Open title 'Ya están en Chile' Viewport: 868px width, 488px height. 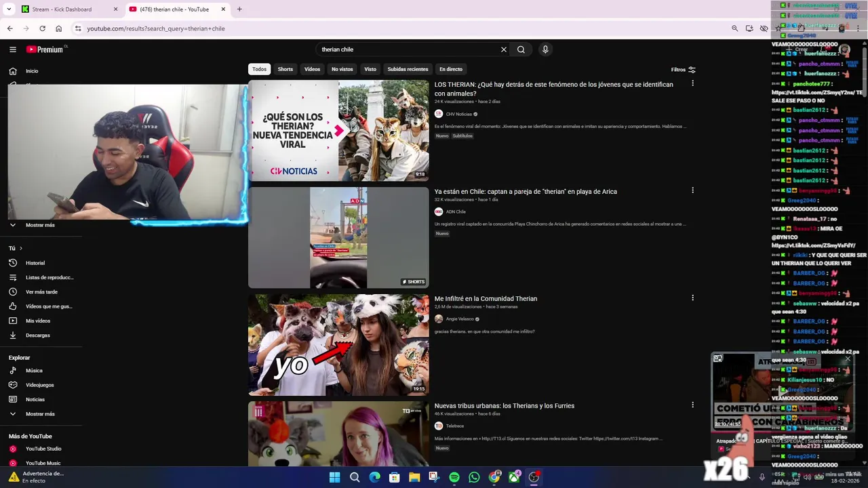pyautogui.click(x=526, y=192)
